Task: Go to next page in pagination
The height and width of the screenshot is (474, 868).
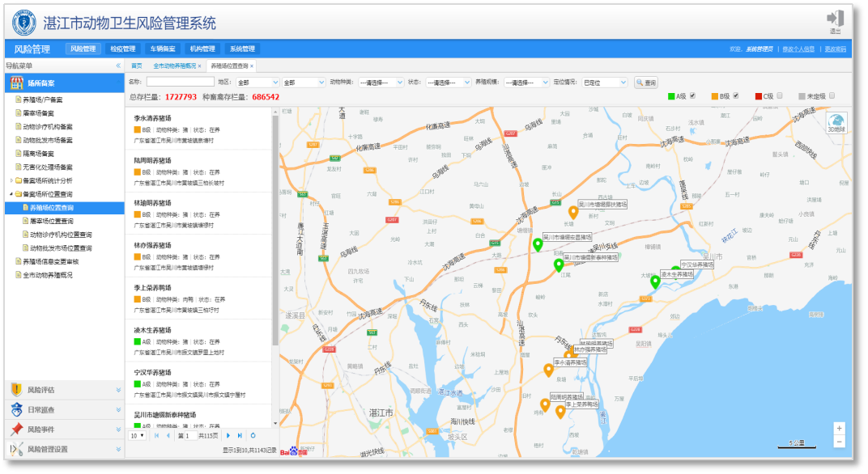Action: point(228,436)
